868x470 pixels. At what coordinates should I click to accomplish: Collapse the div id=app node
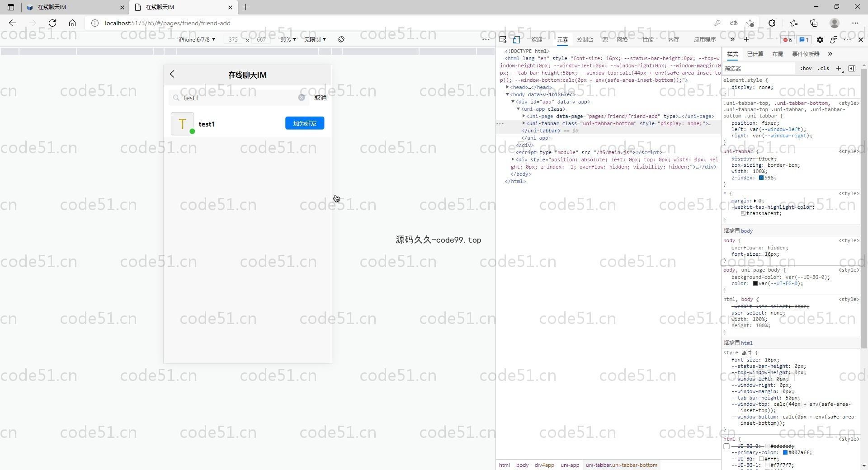[513, 102]
